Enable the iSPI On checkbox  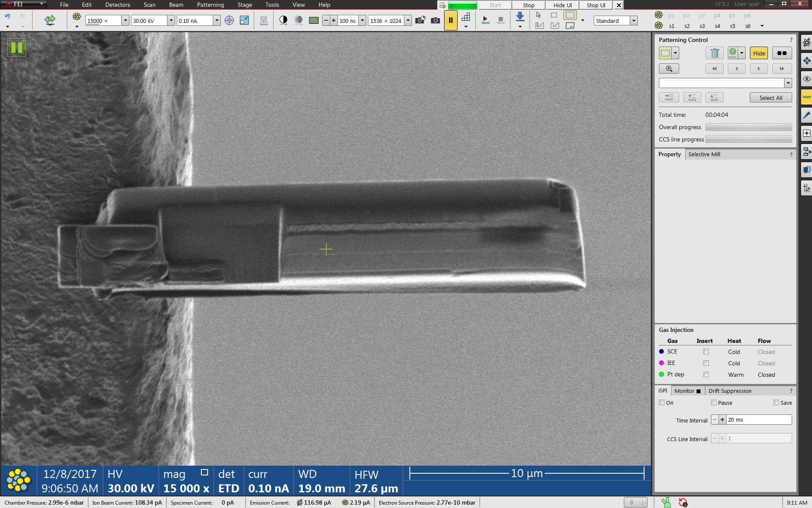pyautogui.click(x=662, y=403)
